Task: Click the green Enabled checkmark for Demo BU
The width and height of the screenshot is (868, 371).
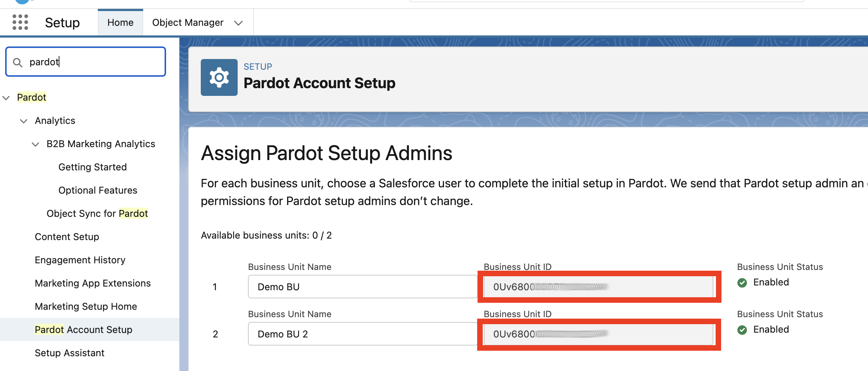Action: (742, 282)
